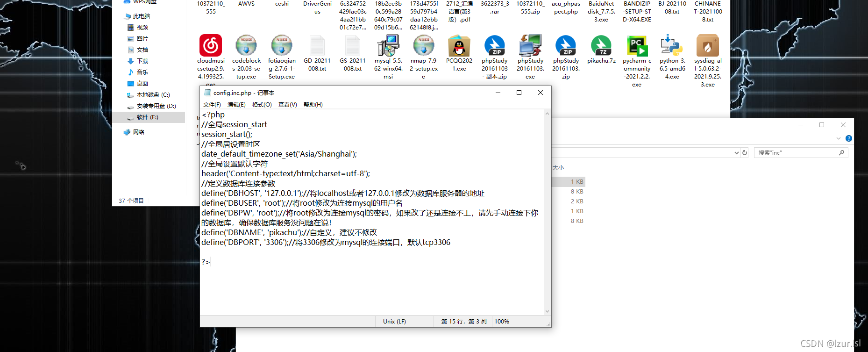868x352 pixels.
Task: Open the 编辑(E) menu in Notepad
Action: (236, 104)
